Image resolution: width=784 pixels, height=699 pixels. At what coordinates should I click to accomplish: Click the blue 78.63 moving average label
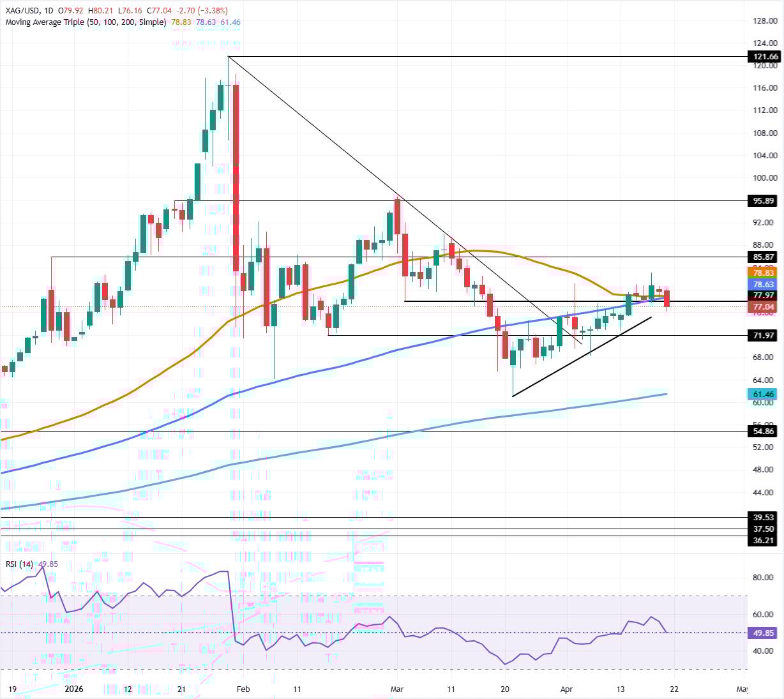pos(764,285)
